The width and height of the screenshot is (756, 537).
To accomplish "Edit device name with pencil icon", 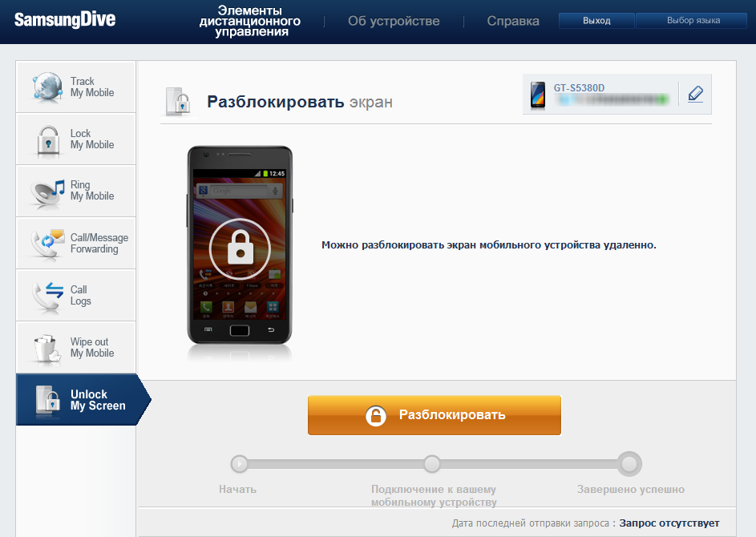I will coord(695,94).
